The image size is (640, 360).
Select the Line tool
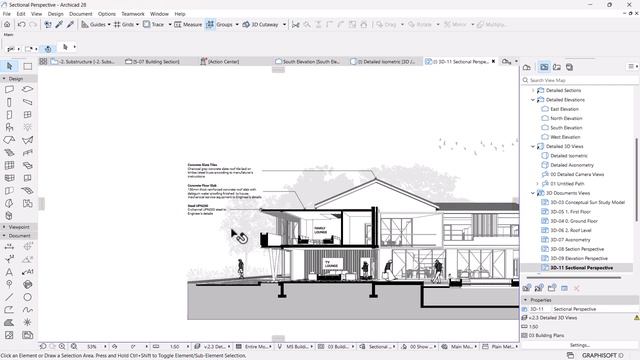pos(9,297)
